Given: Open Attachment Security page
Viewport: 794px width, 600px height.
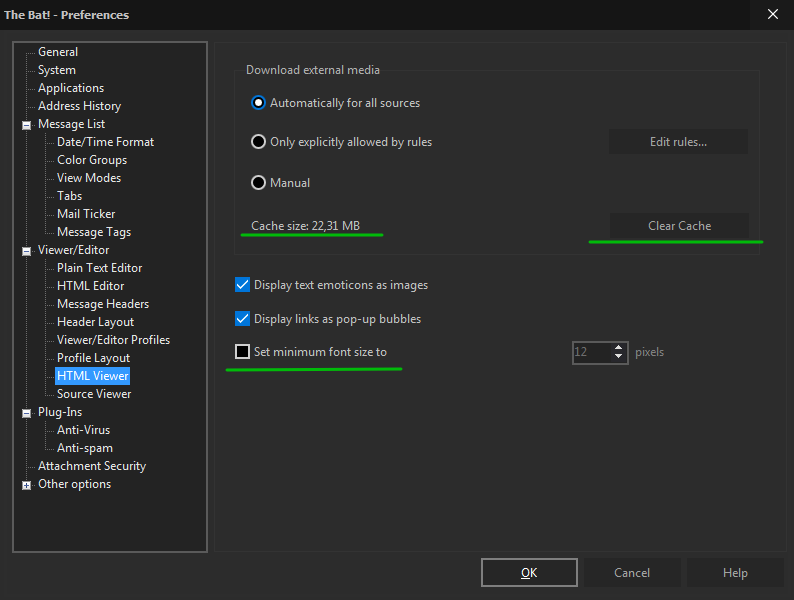Looking at the screenshot, I should coord(92,465).
